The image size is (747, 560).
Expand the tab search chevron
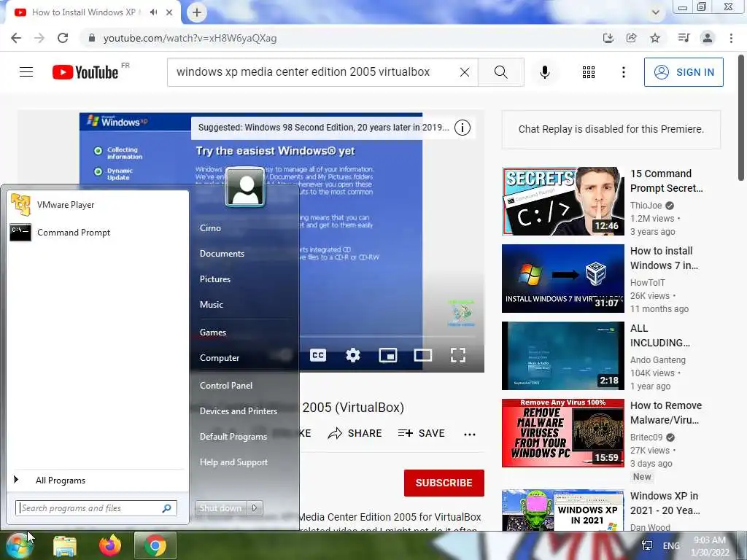656,12
